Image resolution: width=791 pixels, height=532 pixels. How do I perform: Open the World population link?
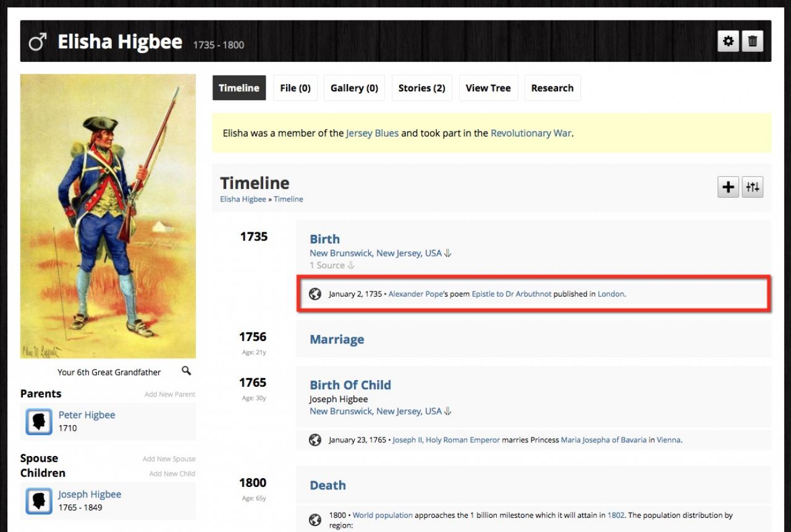pos(383,515)
